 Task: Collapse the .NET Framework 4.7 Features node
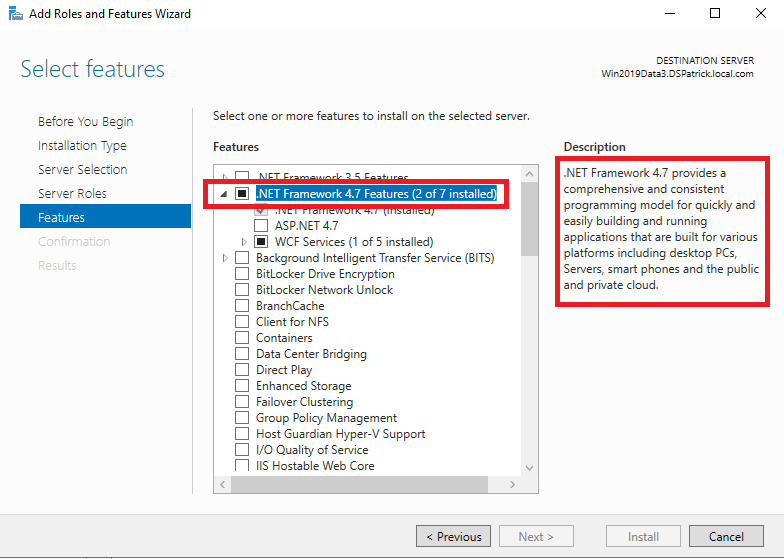click(x=224, y=194)
